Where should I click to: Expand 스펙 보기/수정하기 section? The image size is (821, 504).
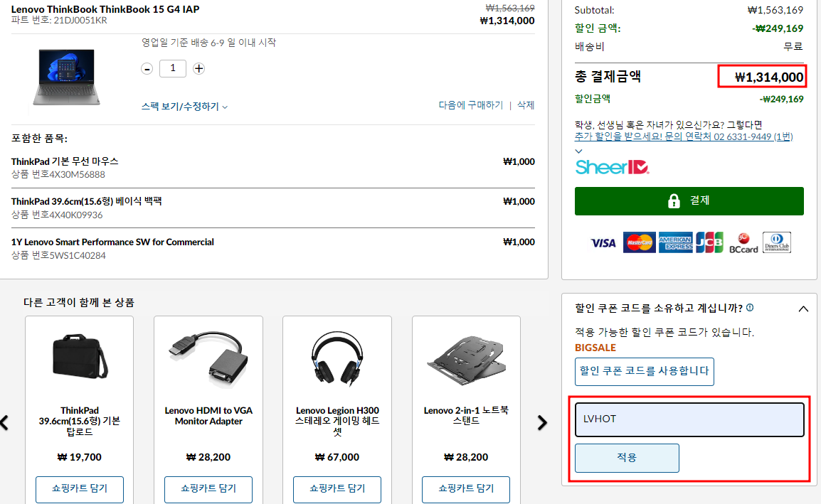point(184,106)
